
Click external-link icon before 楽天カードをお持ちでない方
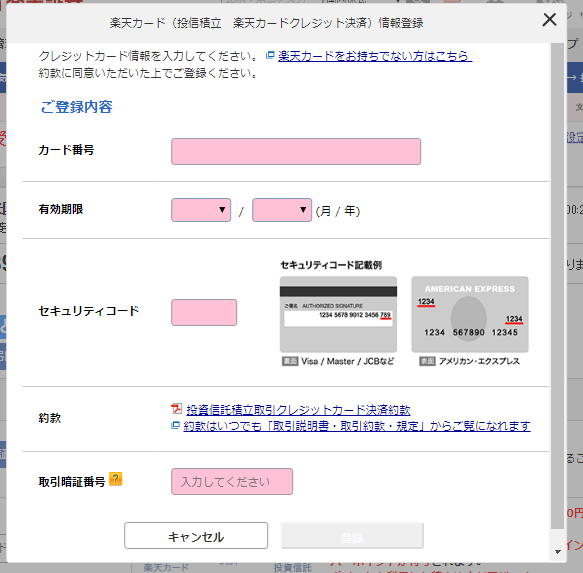270,55
